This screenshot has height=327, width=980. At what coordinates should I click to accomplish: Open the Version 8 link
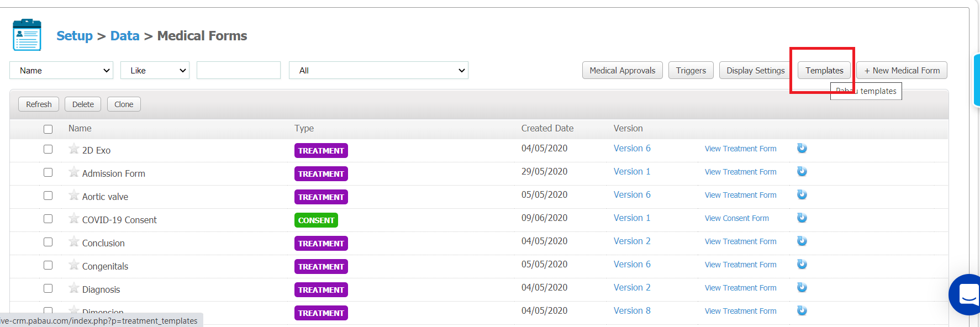(x=632, y=310)
